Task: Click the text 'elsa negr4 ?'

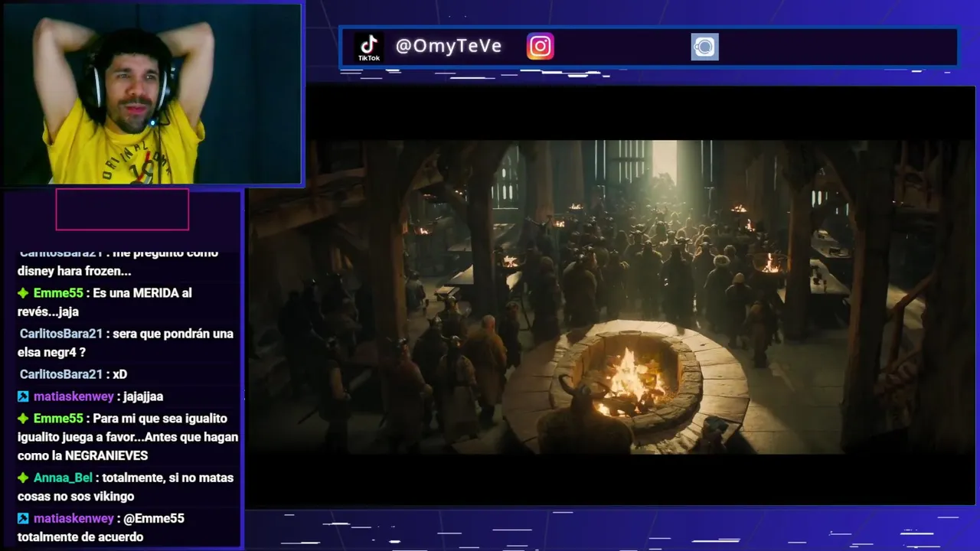Action: tap(51, 352)
